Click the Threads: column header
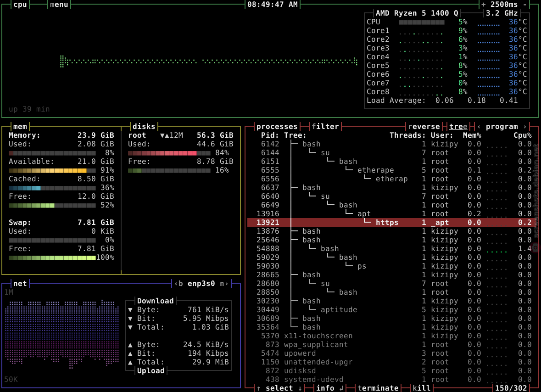Screen dimensions: 541x392 click(407, 135)
